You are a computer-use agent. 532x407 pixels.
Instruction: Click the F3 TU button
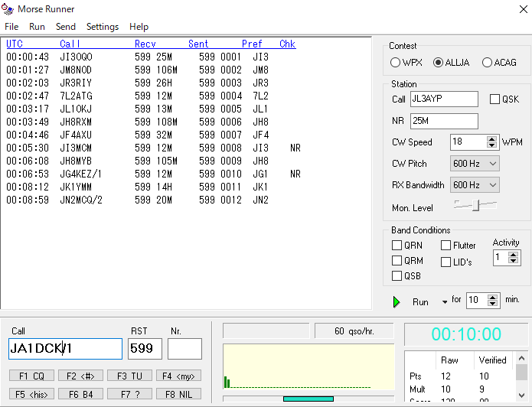pyautogui.click(x=129, y=376)
